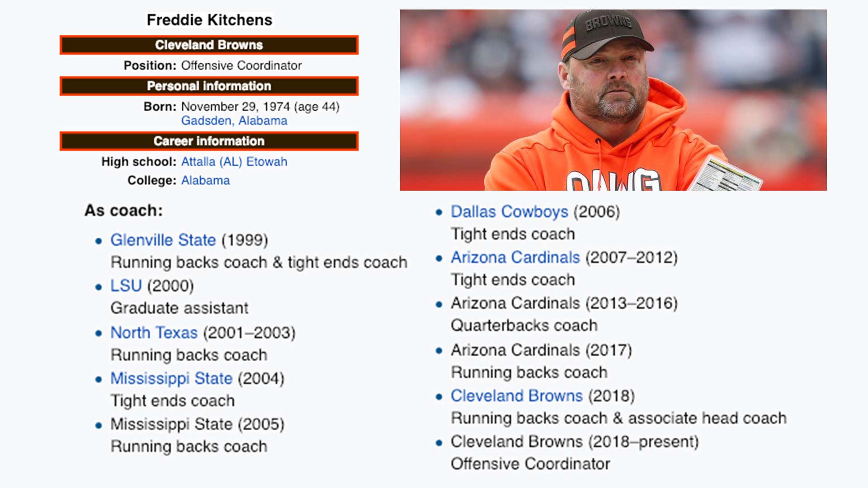Open the LSU link
868x488 pixels.
126,286
